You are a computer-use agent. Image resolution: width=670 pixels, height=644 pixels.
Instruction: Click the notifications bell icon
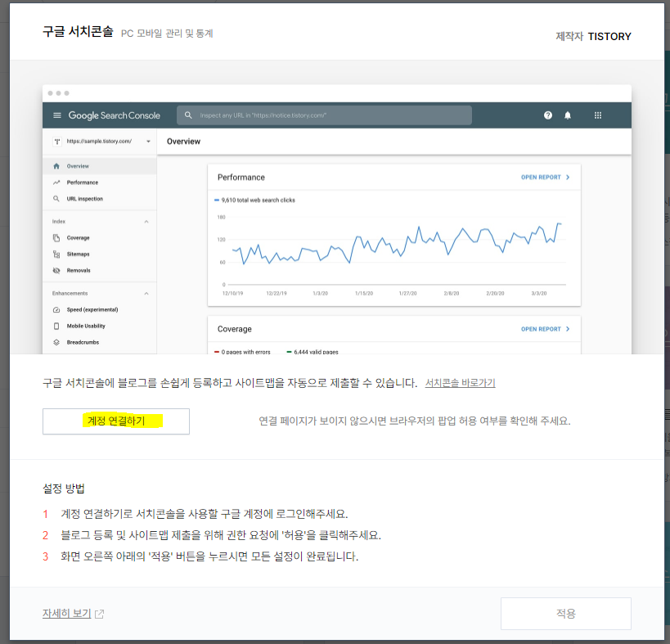click(568, 115)
